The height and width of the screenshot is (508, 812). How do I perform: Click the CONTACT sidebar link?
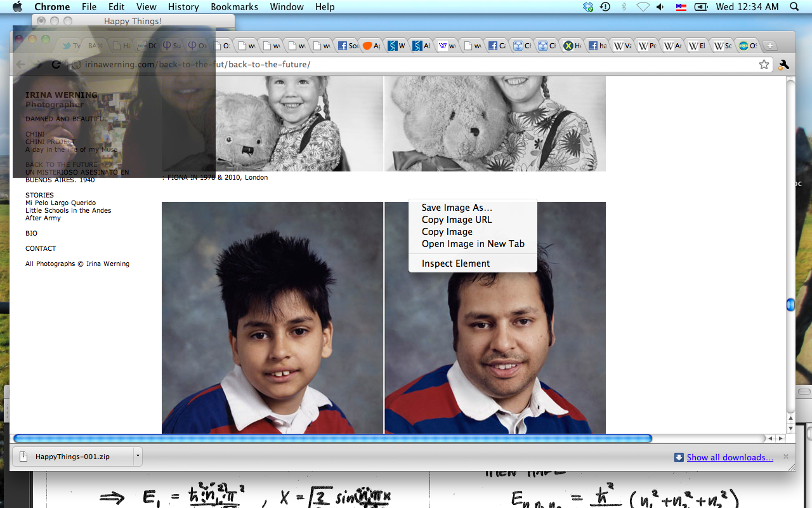[x=41, y=248]
